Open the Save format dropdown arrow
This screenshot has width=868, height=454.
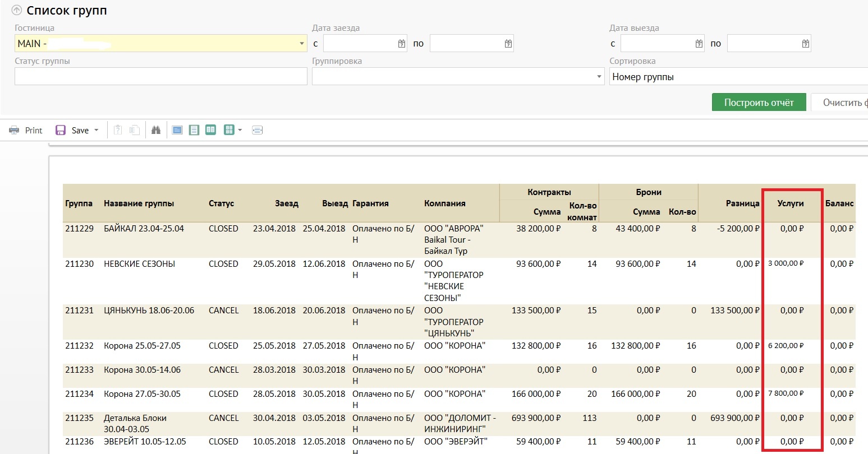pos(97,130)
